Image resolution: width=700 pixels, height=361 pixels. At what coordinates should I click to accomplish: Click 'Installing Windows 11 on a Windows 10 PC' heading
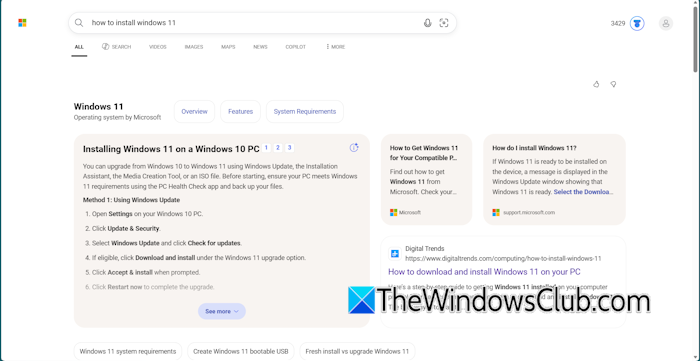coord(171,149)
